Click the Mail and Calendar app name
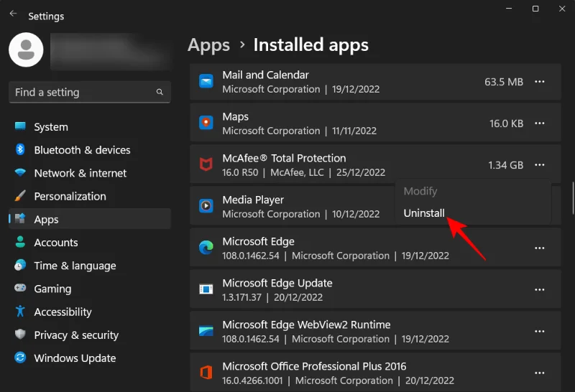 tap(265, 75)
